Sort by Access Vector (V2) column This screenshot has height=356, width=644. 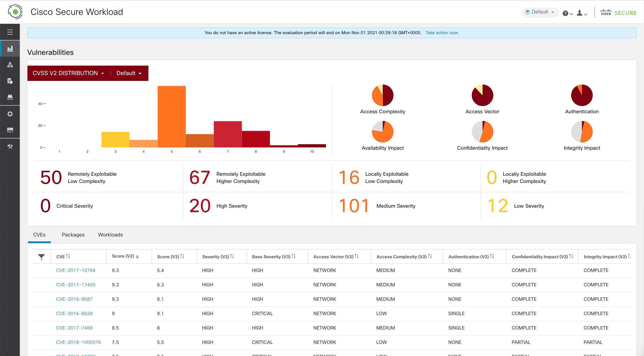[336, 257]
